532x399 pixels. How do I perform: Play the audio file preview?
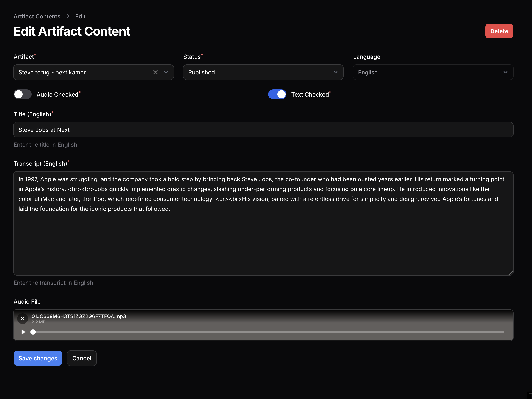pos(23,332)
